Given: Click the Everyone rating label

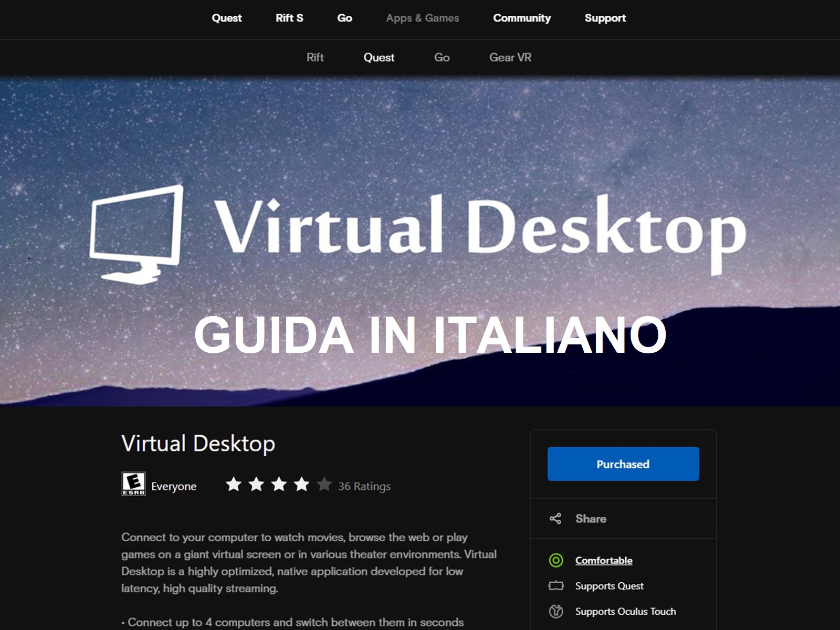Looking at the screenshot, I should point(174,486).
